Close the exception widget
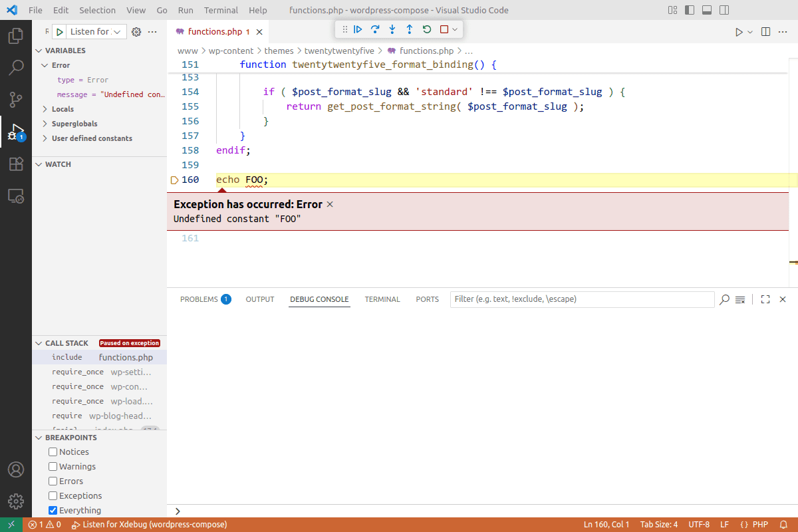This screenshot has width=798, height=532. 330,204
